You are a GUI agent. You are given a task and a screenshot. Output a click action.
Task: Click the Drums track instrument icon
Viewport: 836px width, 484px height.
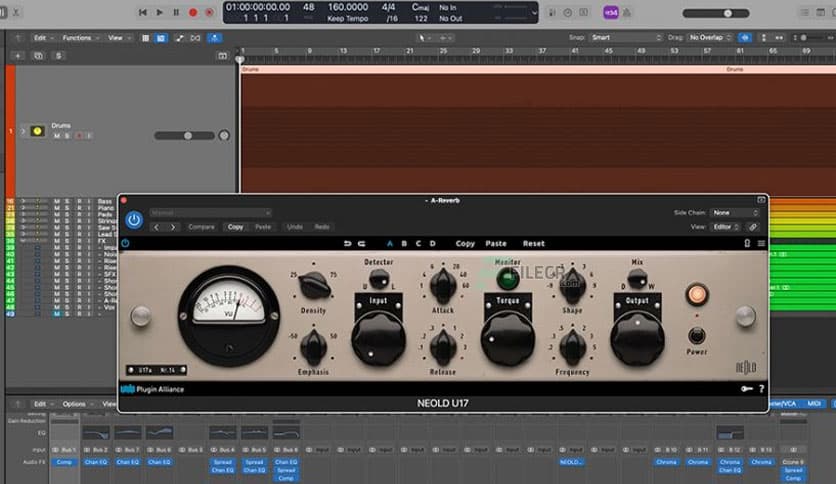point(37,131)
